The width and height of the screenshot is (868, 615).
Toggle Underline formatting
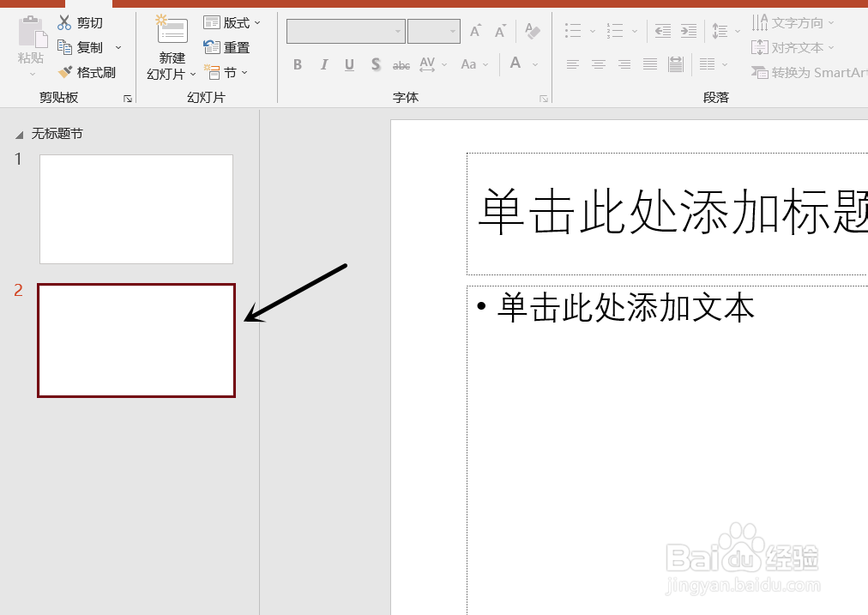[x=349, y=65]
